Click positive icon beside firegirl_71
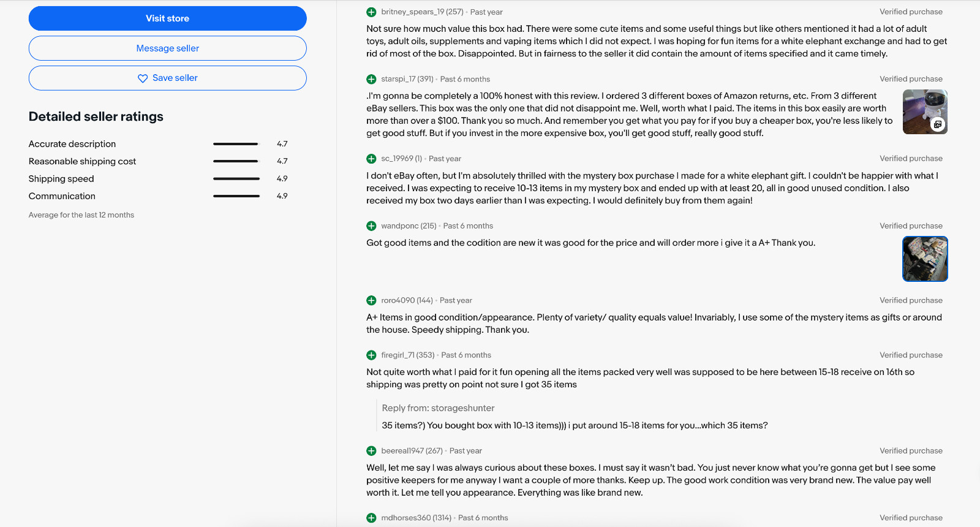980x527 pixels. [371, 355]
